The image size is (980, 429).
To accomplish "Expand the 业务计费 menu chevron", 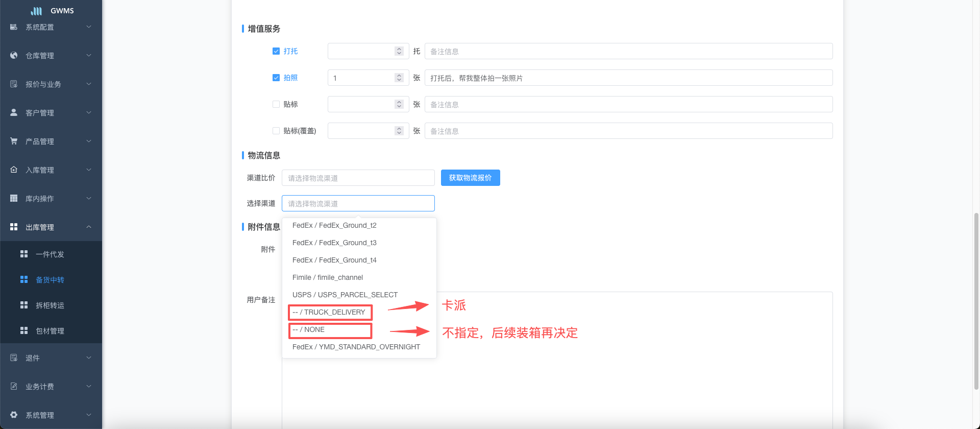I will coord(89,386).
